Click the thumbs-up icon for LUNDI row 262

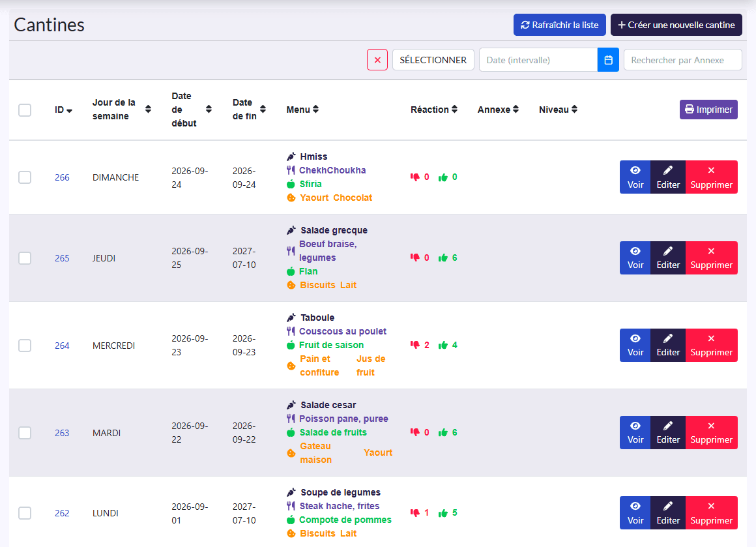[x=443, y=513]
